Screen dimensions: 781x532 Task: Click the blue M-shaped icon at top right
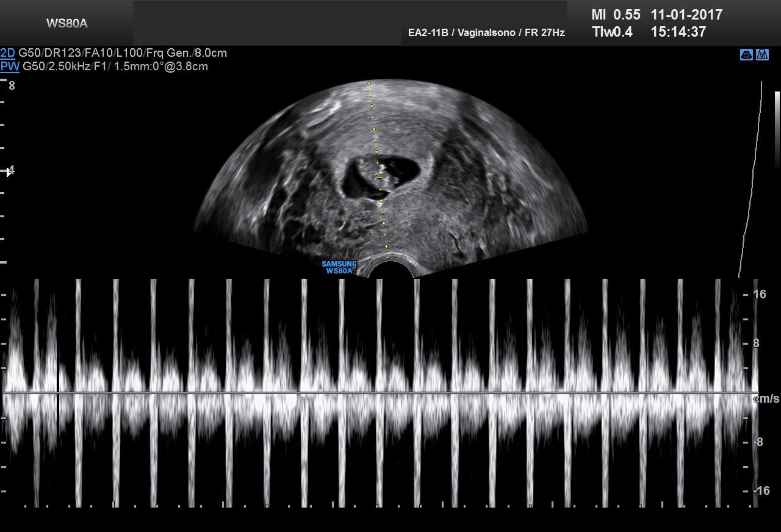762,55
